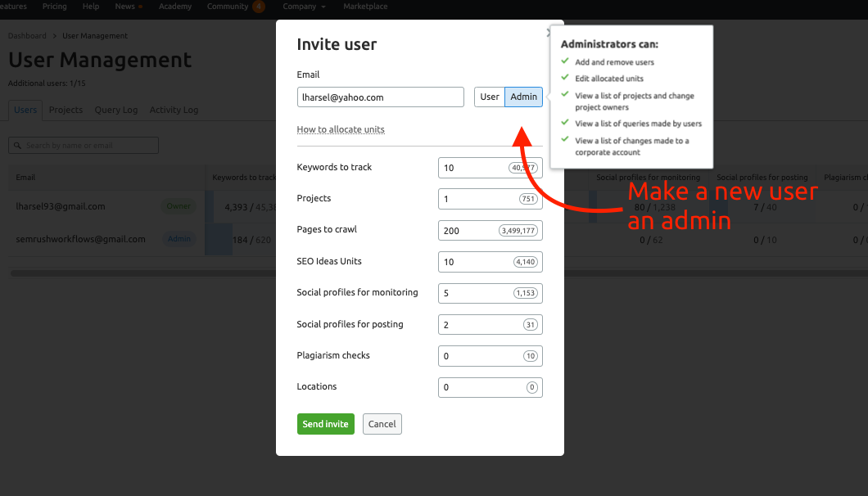This screenshot has width=868, height=496.
Task: Switch to the Users tab
Action: tap(25, 110)
